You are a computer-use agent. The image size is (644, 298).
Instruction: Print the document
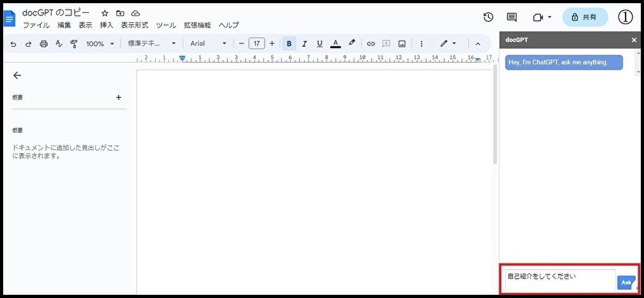pyautogui.click(x=43, y=43)
